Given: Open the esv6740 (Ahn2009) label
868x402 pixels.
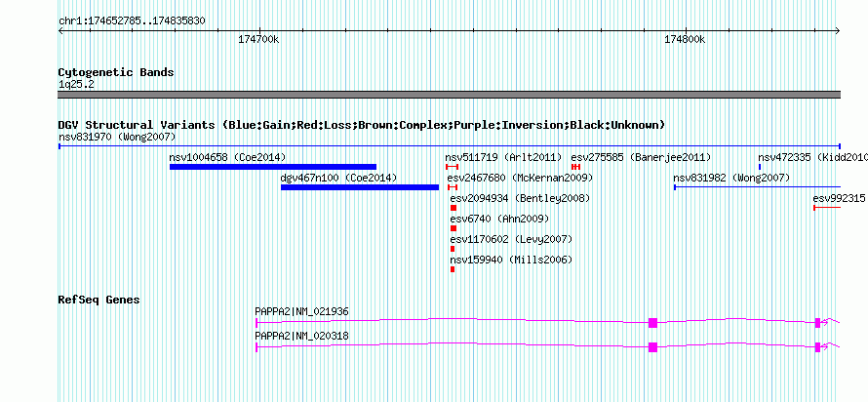Looking at the screenshot, I should pos(500,219).
